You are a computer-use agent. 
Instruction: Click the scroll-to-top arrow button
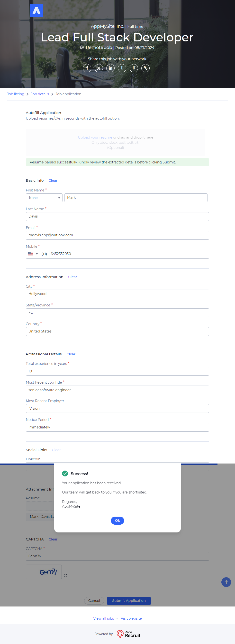coord(226,582)
